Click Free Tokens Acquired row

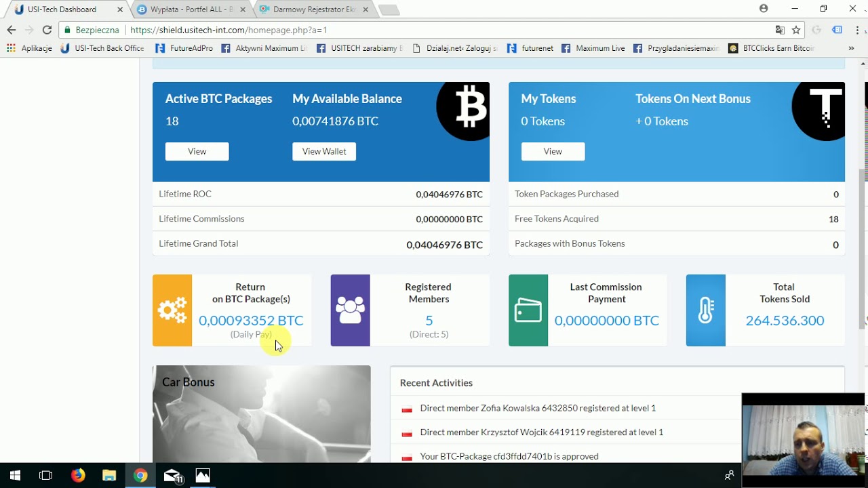tap(677, 219)
